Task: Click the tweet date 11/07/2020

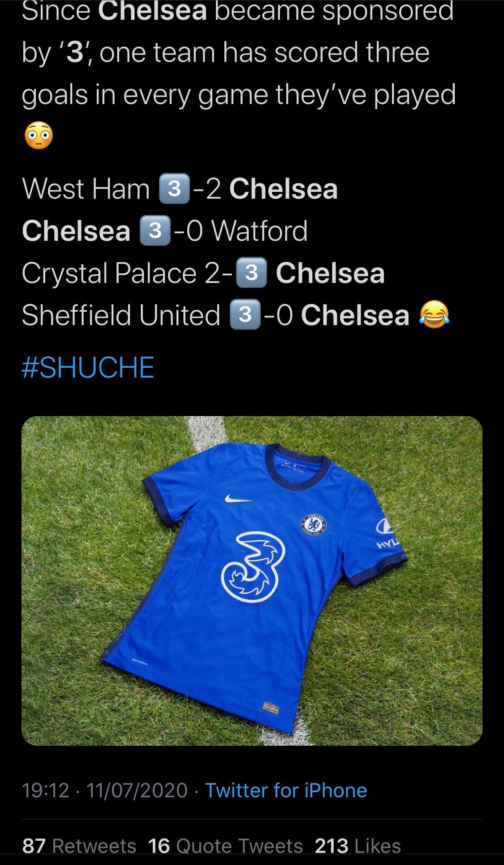Action: 137,790
